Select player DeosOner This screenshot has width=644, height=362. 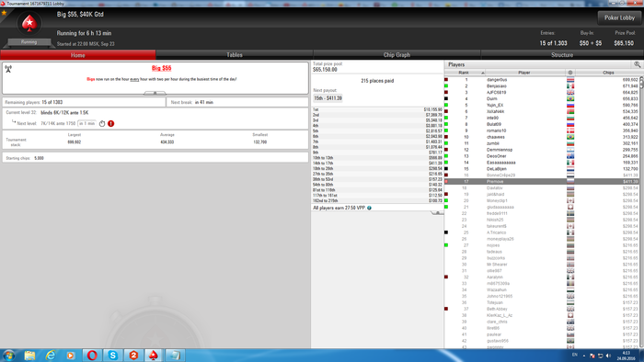tap(542, 156)
